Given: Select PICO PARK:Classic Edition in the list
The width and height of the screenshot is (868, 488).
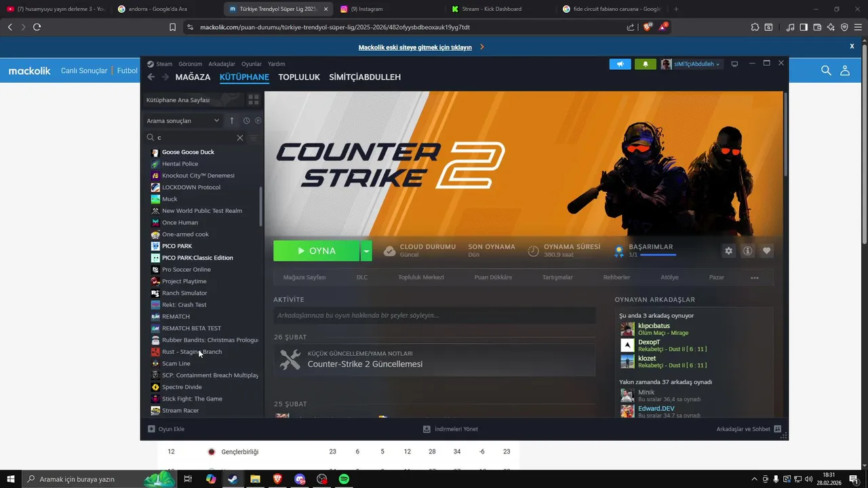Looking at the screenshot, I should coord(197,258).
